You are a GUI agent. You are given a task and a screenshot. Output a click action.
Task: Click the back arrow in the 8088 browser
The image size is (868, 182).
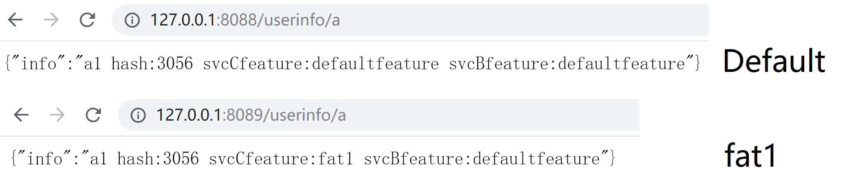pos(15,20)
